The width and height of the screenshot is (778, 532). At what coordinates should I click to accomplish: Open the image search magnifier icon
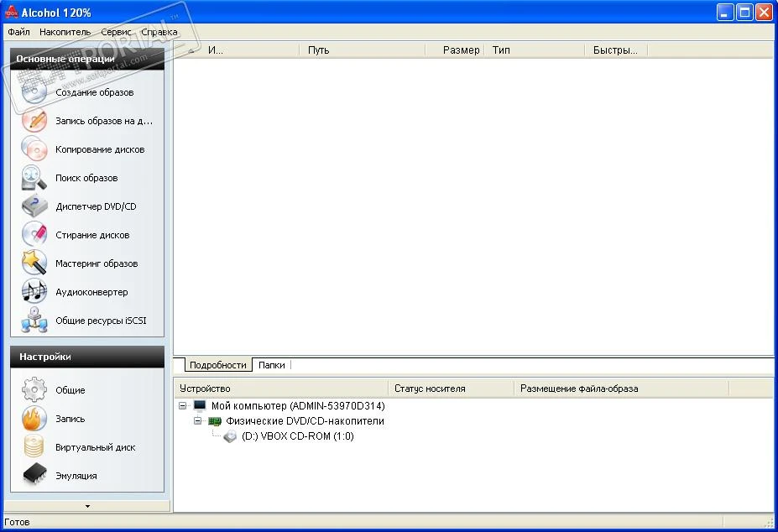(34, 178)
